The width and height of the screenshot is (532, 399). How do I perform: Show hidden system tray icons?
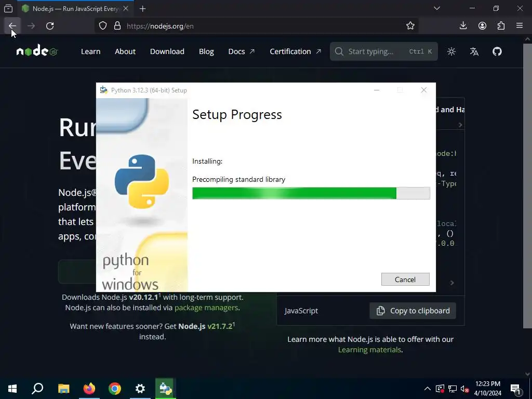click(x=428, y=389)
